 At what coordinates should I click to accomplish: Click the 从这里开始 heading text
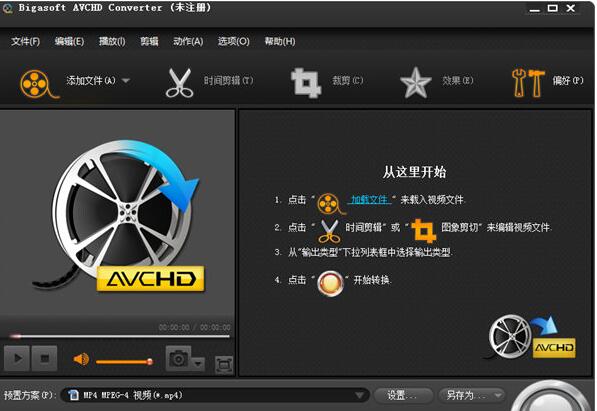[x=414, y=172]
